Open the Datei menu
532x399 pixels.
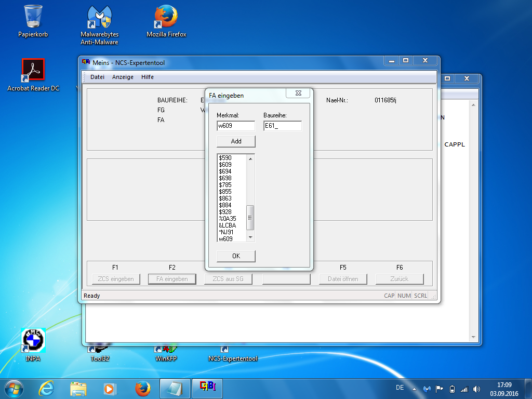pyautogui.click(x=97, y=77)
